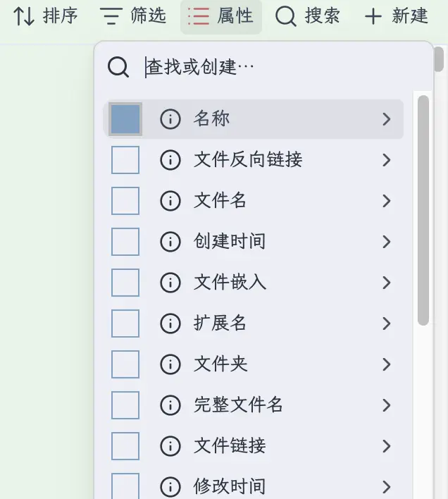Select the 修改时间 property entry

point(230,486)
